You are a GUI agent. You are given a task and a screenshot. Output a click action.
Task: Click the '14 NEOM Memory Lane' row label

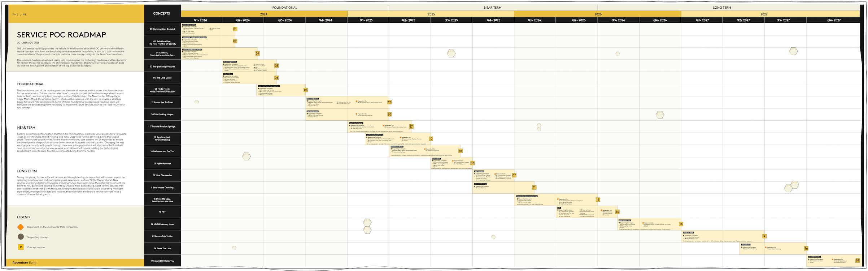[162, 224]
